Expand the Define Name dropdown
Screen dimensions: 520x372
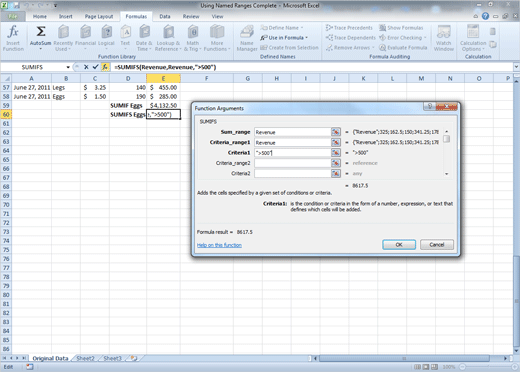pyautogui.click(x=302, y=28)
